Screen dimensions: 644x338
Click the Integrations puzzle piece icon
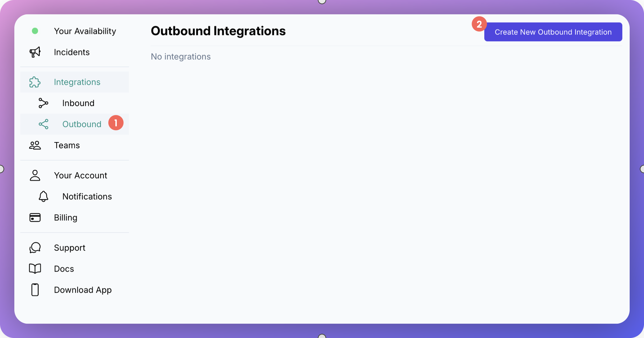[x=35, y=82]
